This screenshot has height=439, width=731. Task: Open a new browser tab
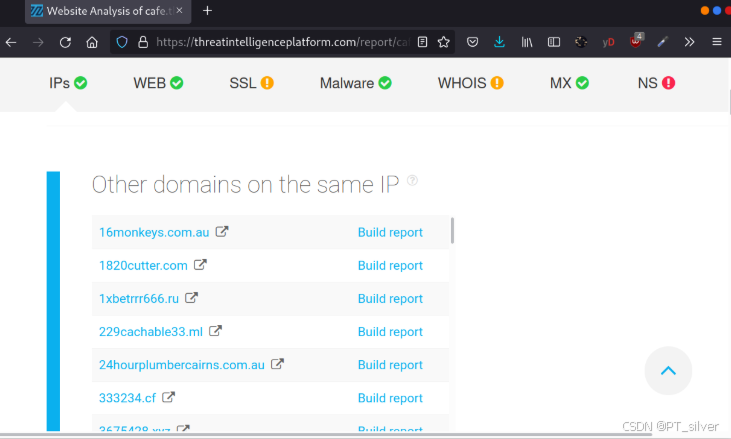tap(207, 11)
